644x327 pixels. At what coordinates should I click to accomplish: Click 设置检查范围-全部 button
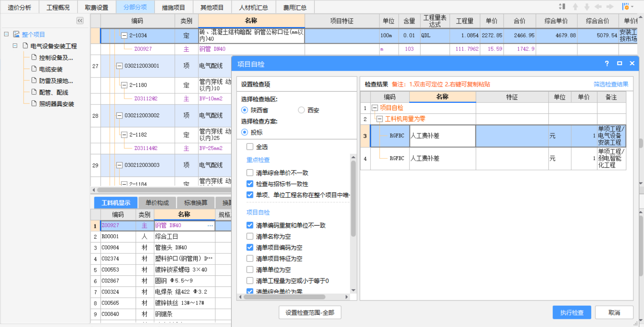(310, 312)
